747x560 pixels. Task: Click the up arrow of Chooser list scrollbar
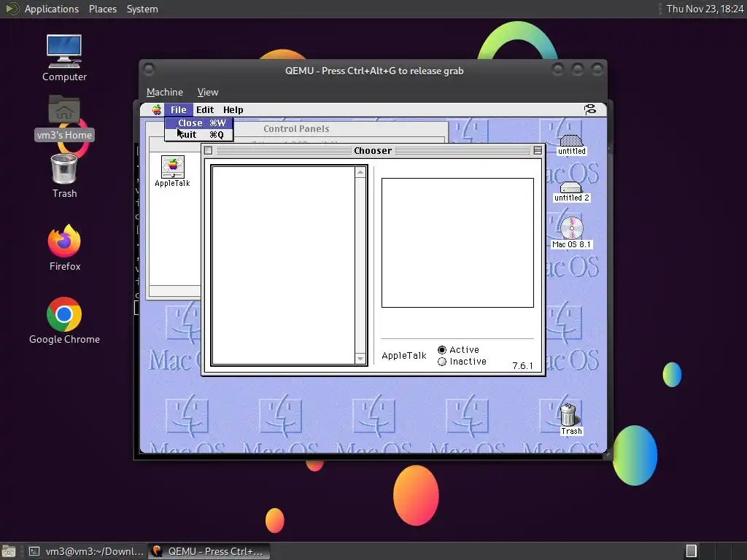click(x=360, y=172)
